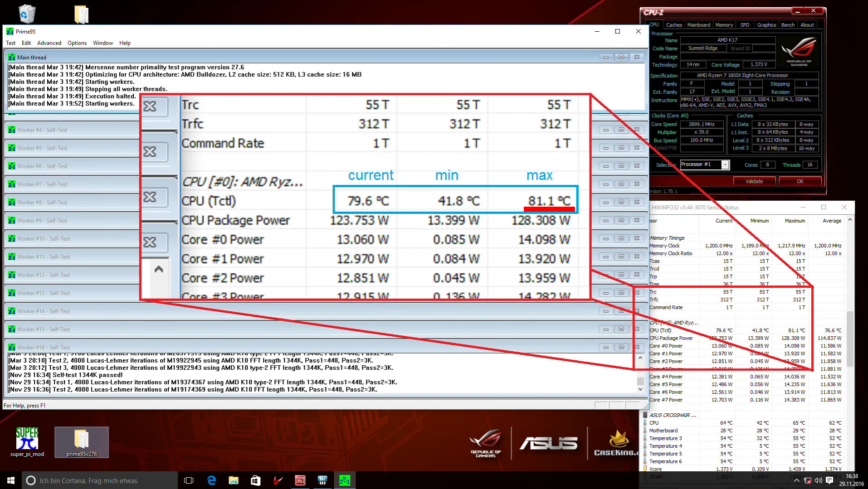Click the Average column header in HWiNFO
Viewport: 868px width, 489px height.
[832, 221]
